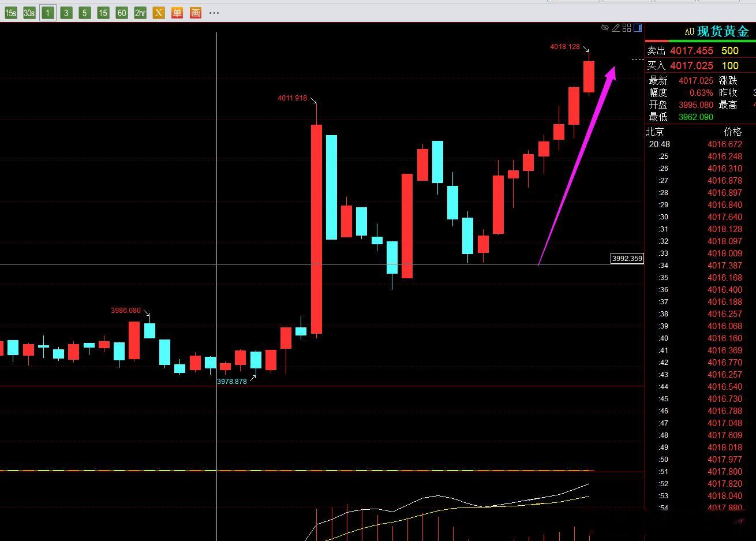This screenshot has height=541, width=756.
Task: Open the three-dot more options menu
Action: click(214, 13)
